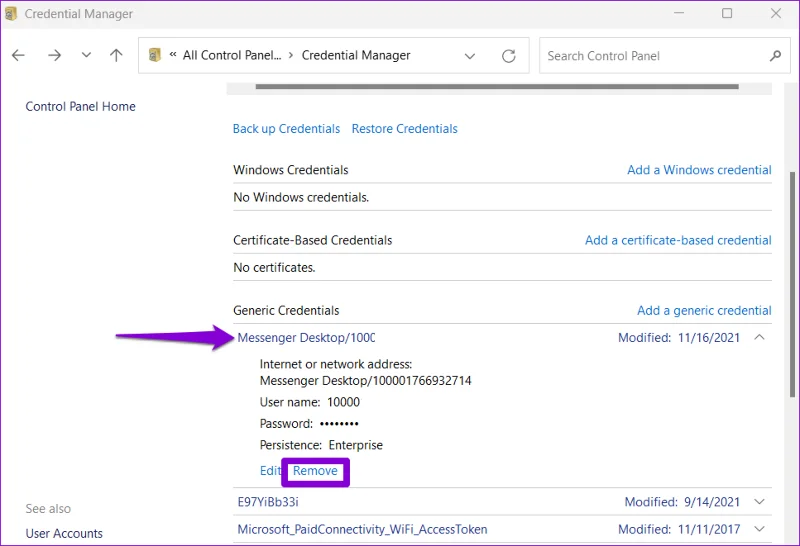This screenshot has width=800, height=546.
Task: Click the search magnifier icon
Action: [x=776, y=55]
